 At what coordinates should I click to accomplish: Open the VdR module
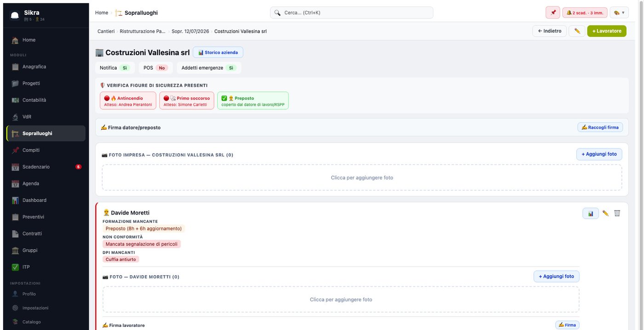click(46, 117)
